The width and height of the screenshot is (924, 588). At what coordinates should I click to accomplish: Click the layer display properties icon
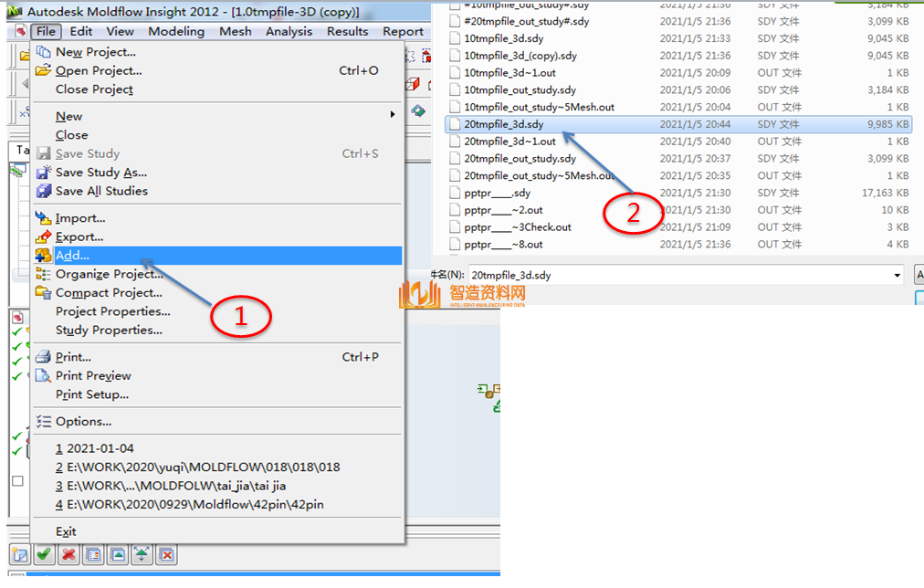(93, 554)
